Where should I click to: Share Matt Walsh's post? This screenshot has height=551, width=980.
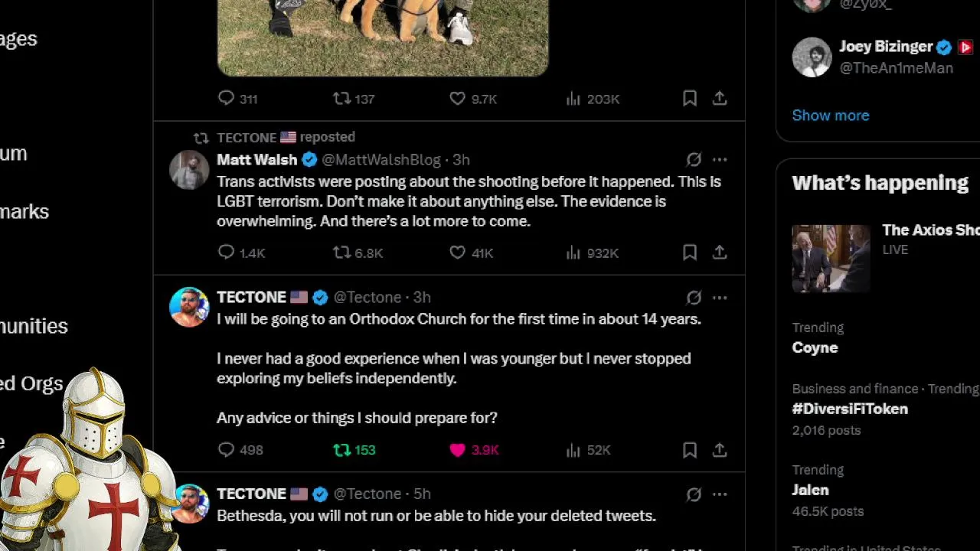[x=720, y=253]
